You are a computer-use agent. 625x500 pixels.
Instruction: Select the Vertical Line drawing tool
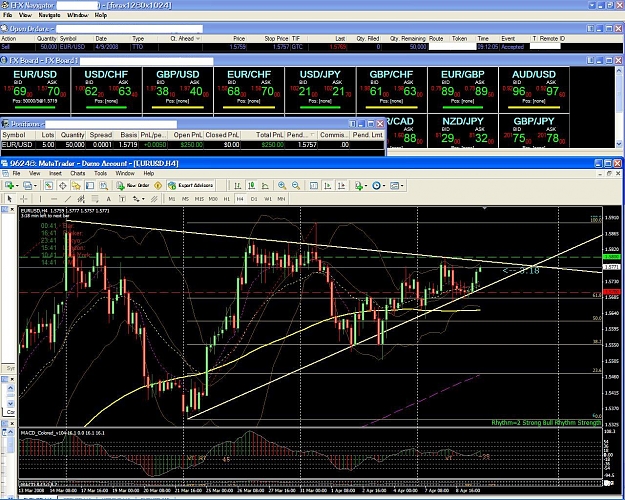click(x=40, y=199)
